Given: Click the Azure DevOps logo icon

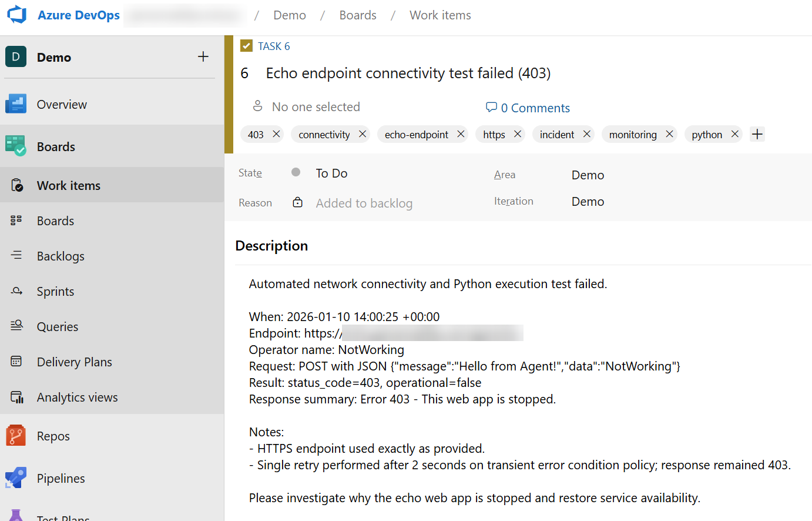Looking at the screenshot, I should [x=16, y=15].
